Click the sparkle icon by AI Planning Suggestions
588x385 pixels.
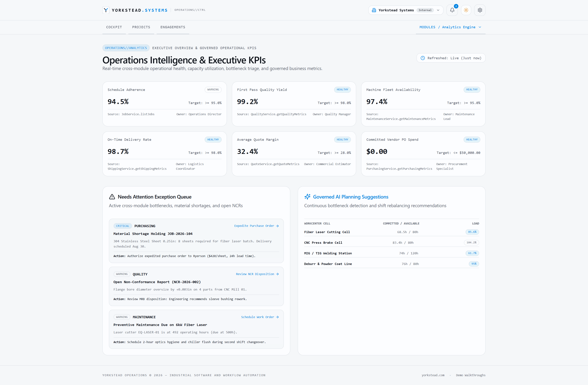[x=307, y=197]
